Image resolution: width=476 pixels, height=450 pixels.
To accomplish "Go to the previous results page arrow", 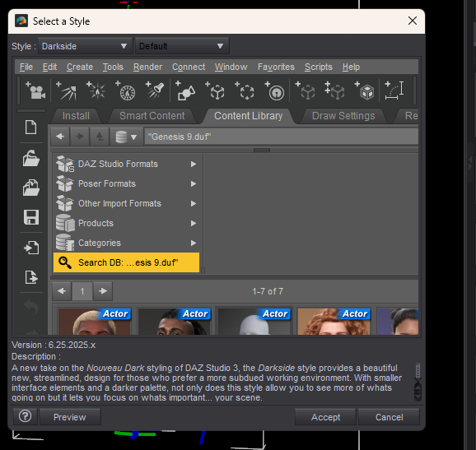I will [62, 291].
